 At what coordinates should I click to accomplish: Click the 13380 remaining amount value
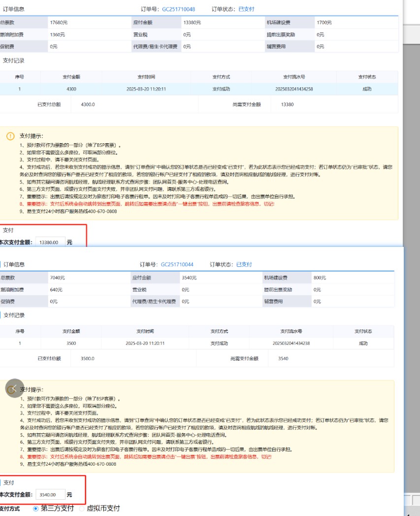(287, 104)
